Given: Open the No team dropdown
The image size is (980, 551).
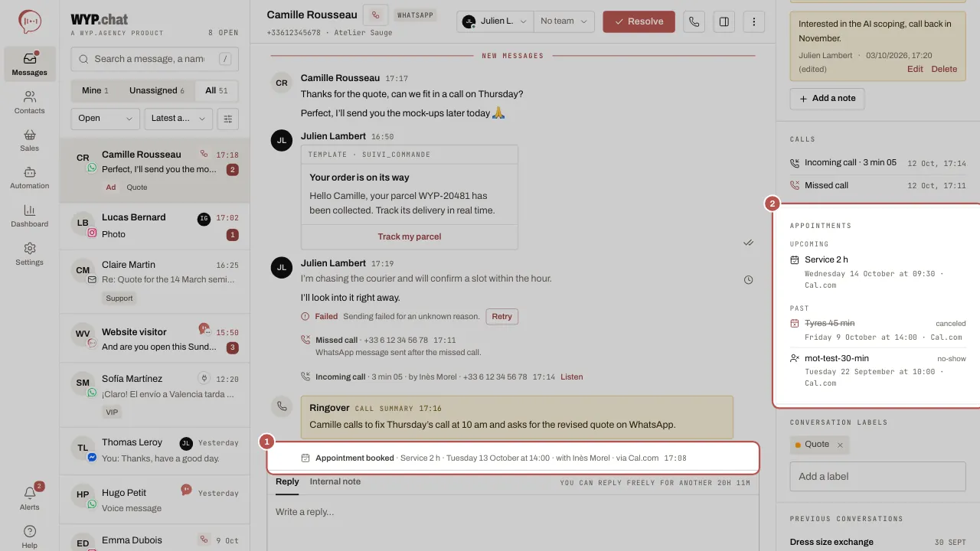Looking at the screenshot, I should tap(564, 21).
